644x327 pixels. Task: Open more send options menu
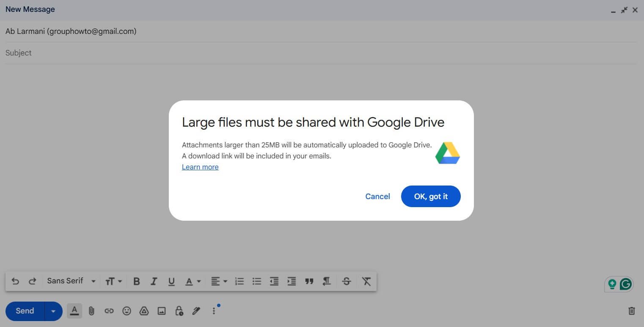tap(214, 310)
